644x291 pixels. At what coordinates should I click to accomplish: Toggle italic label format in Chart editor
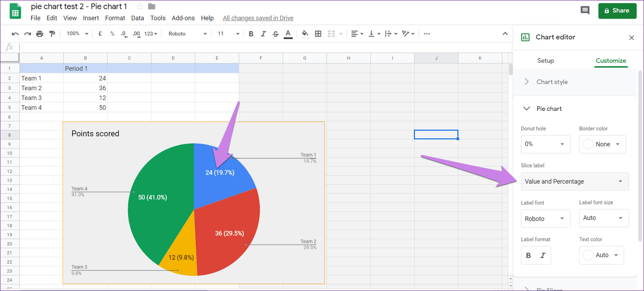[543, 255]
